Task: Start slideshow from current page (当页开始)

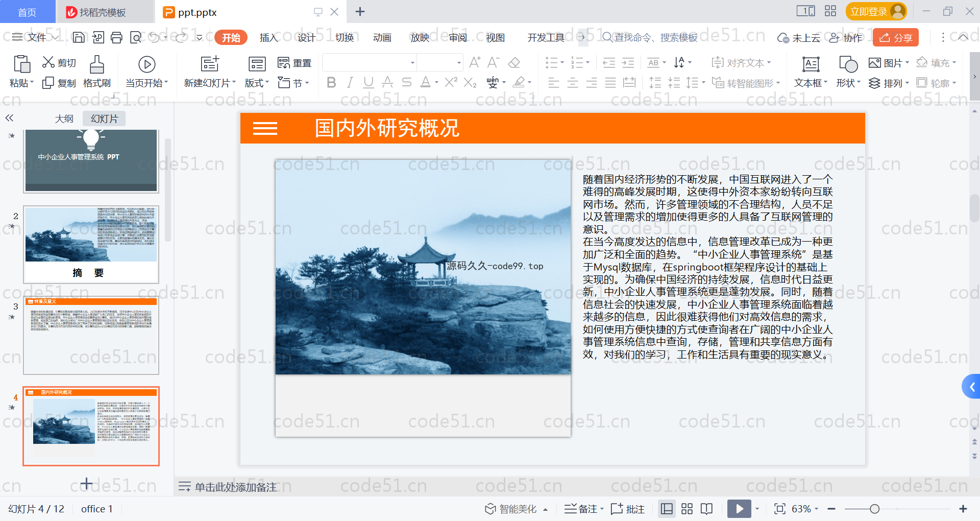Action: point(147,72)
